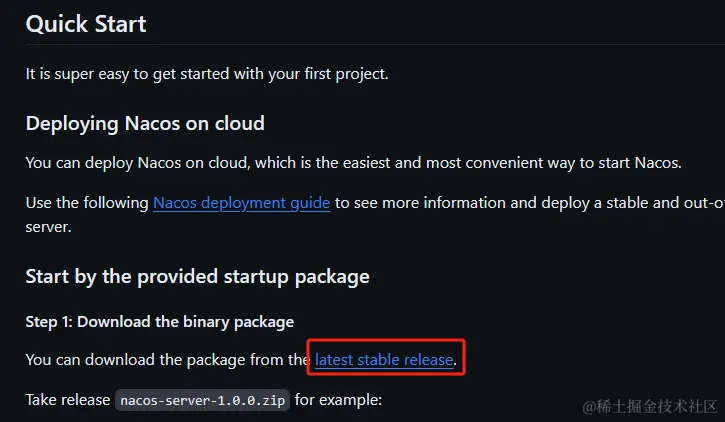This screenshot has height=422, width=725.
Task: Click the words 'for example:' after the zip name
Action: 338,400
